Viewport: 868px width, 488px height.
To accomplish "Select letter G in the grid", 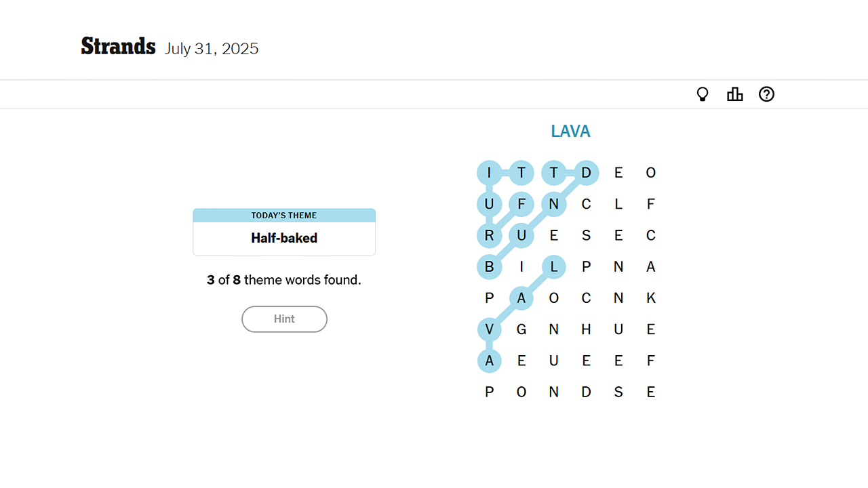I will [x=521, y=329].
